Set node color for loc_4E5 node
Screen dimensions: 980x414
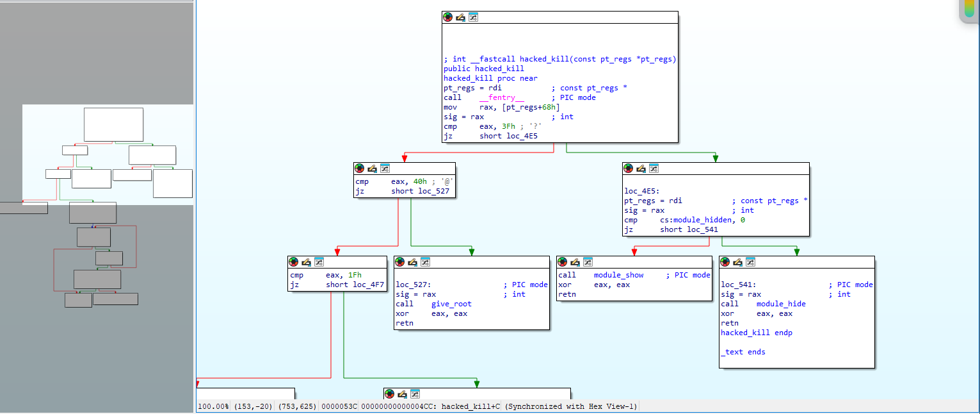point(628,169)
